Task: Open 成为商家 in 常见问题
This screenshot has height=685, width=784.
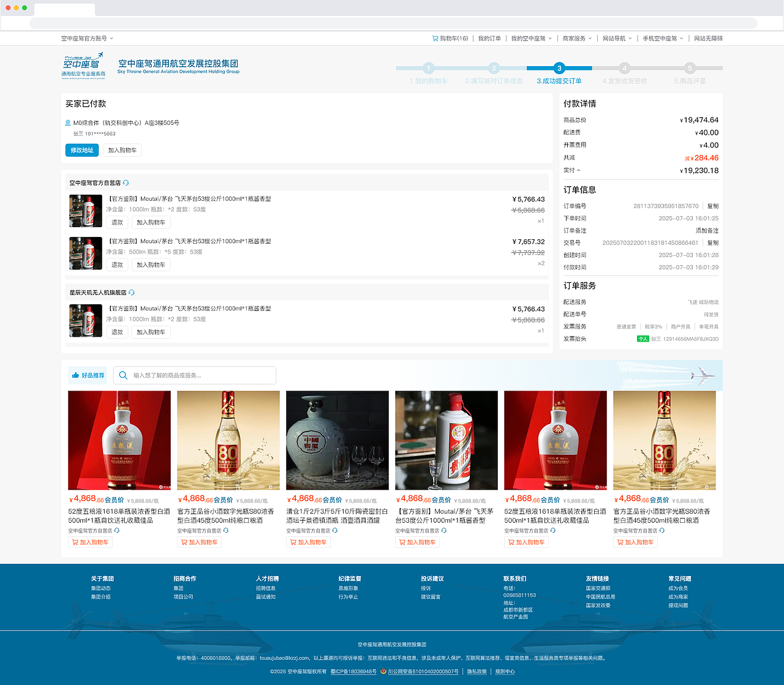Action: 678,597
